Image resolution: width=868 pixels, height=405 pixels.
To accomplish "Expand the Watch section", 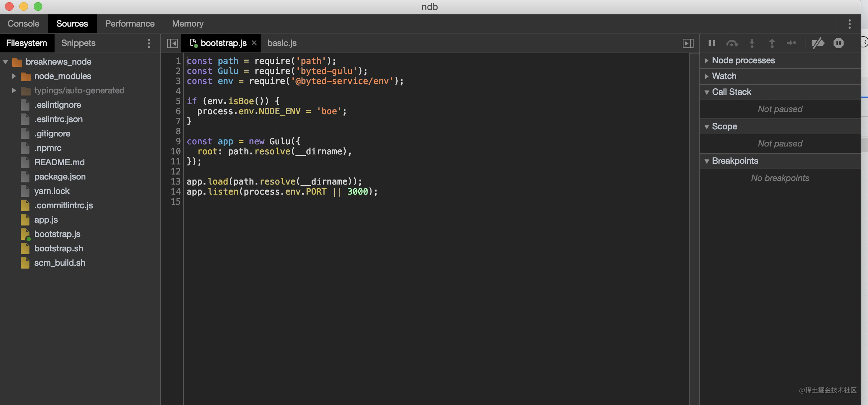I will pos(706,76).
